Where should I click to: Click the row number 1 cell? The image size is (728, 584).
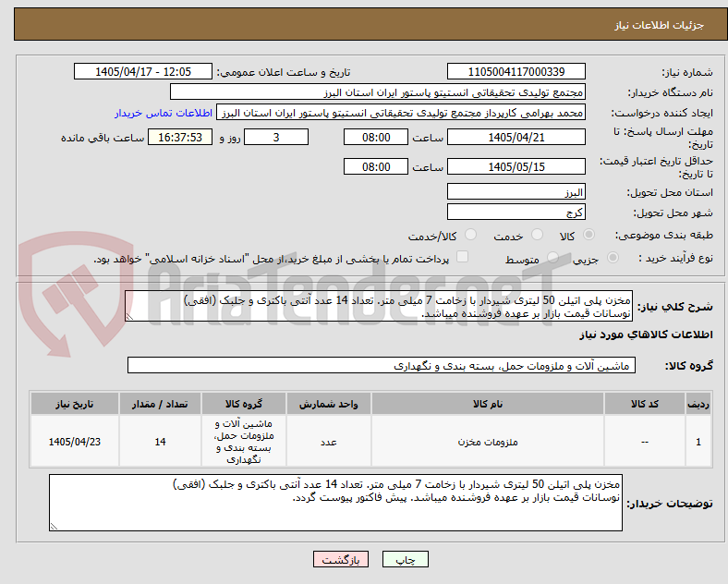click(x=698, y=442)
